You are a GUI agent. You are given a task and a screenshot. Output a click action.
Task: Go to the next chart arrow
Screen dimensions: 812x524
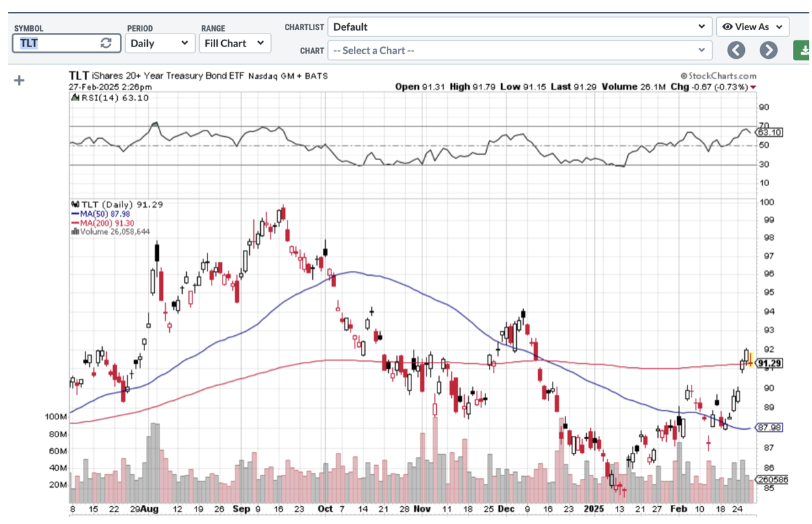click(x=768, y=50)
